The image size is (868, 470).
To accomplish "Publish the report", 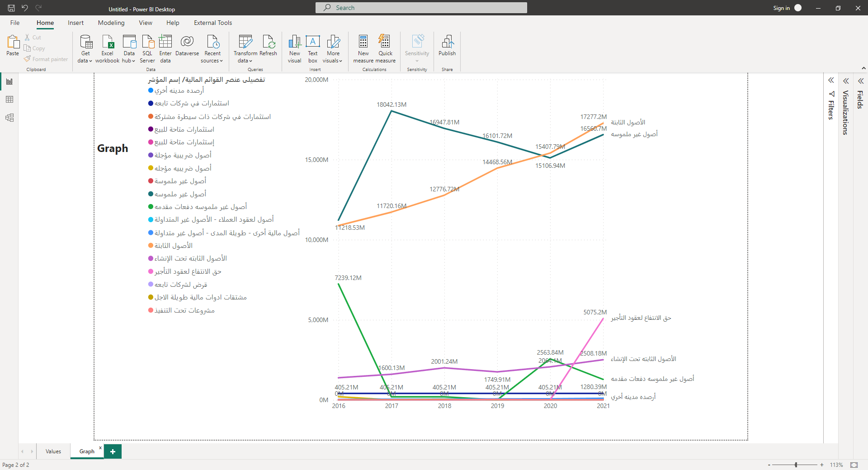I will point(447,48).
